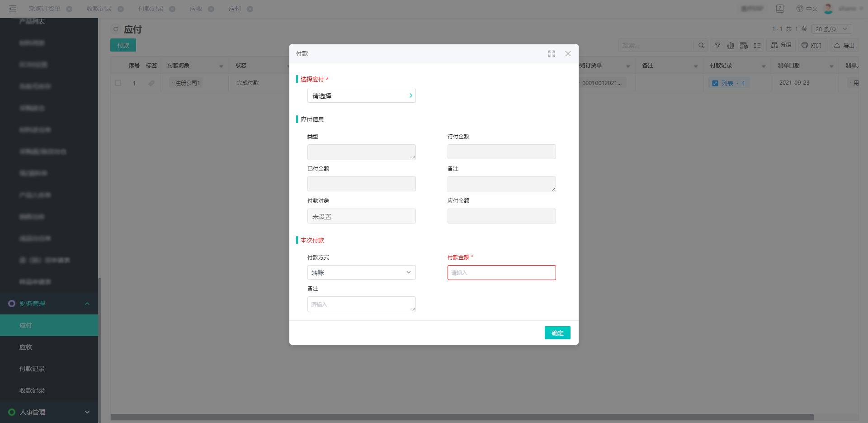Select 付款记录 in the sidebar

[x=49, y=369]
